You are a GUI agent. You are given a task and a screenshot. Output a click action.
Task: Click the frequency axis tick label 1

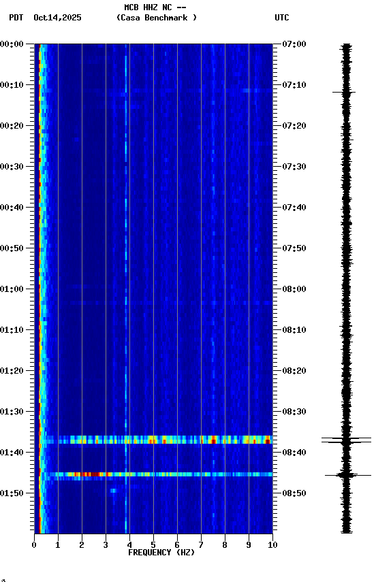pos(58,545)
